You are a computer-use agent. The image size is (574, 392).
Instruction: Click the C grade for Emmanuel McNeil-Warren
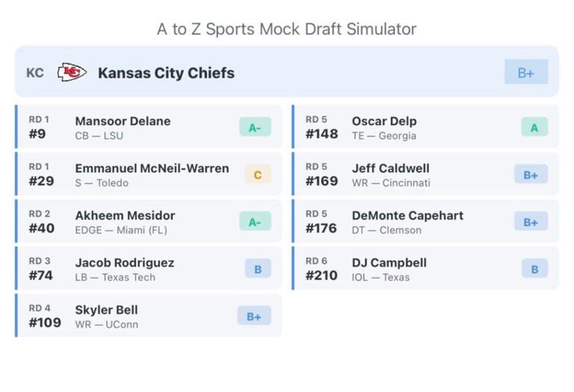tap(257, 175)
